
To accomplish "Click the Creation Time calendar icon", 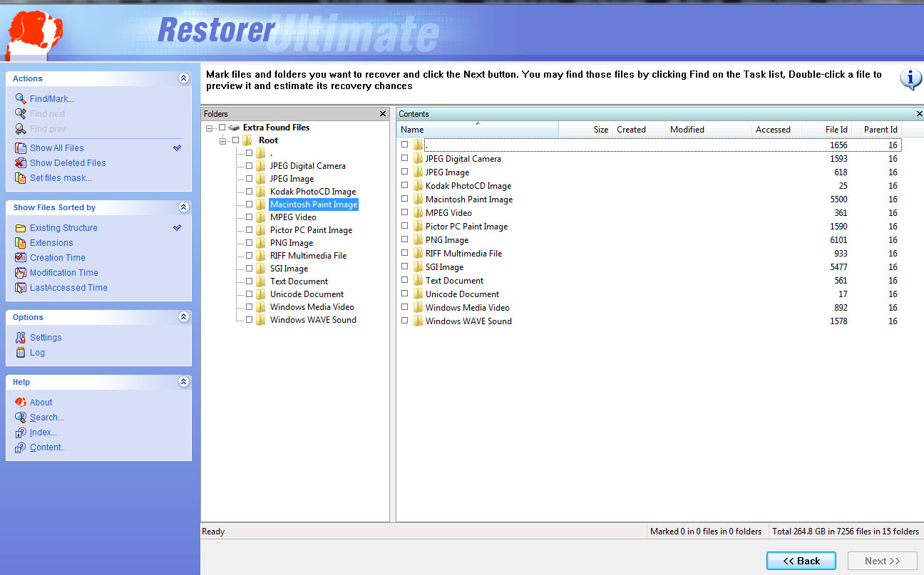I will pos(21,258).
